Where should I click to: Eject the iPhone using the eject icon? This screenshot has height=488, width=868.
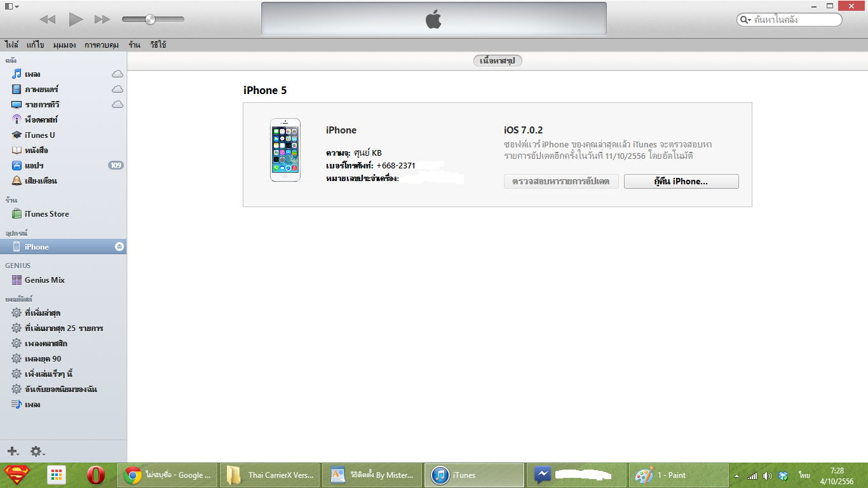[x=119, y=247]
